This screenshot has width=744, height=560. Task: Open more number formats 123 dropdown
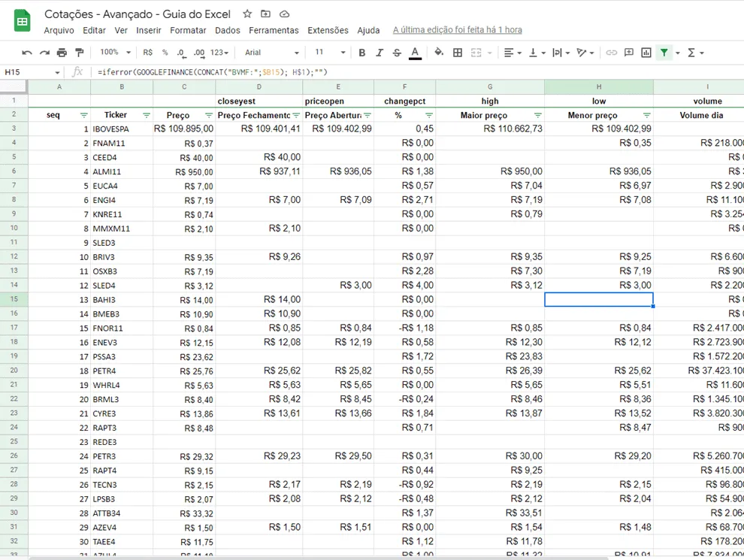click(x=219, y=53)
